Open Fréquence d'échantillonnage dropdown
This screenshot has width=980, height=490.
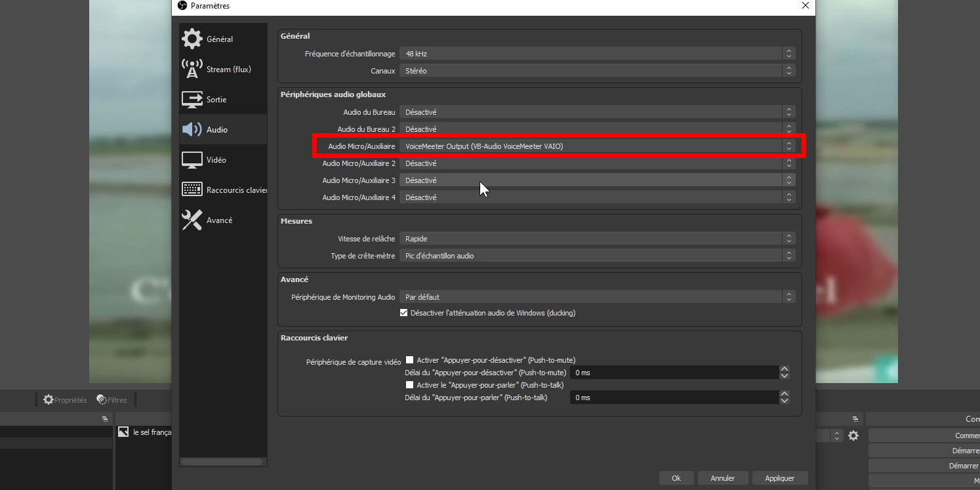pyautogui.click(x=597, y=54)
